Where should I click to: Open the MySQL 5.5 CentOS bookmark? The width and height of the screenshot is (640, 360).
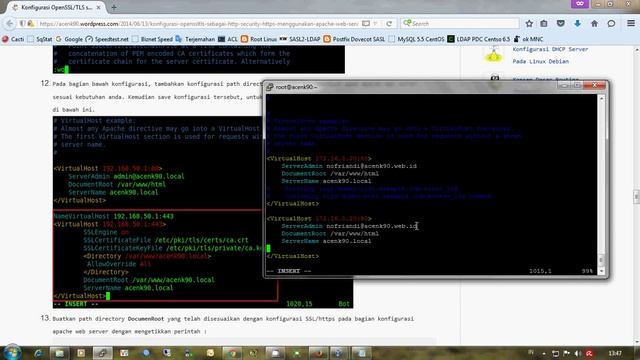(x=416, y=39)
